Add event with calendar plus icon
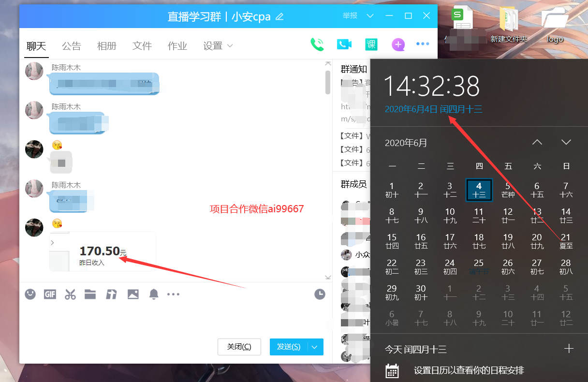 569,349
